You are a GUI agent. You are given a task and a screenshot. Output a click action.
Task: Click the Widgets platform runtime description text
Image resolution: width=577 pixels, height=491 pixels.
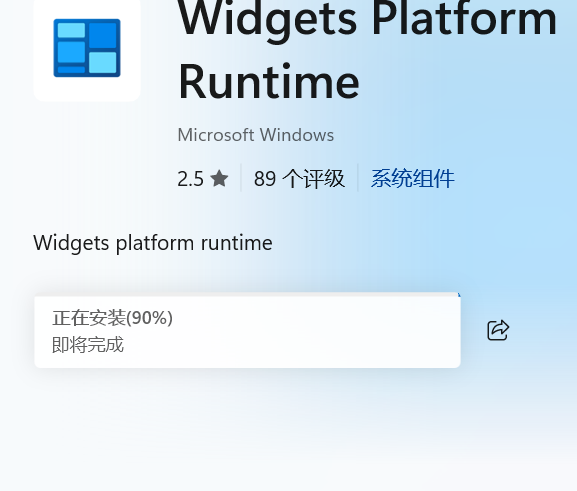[x=153, y=243]
